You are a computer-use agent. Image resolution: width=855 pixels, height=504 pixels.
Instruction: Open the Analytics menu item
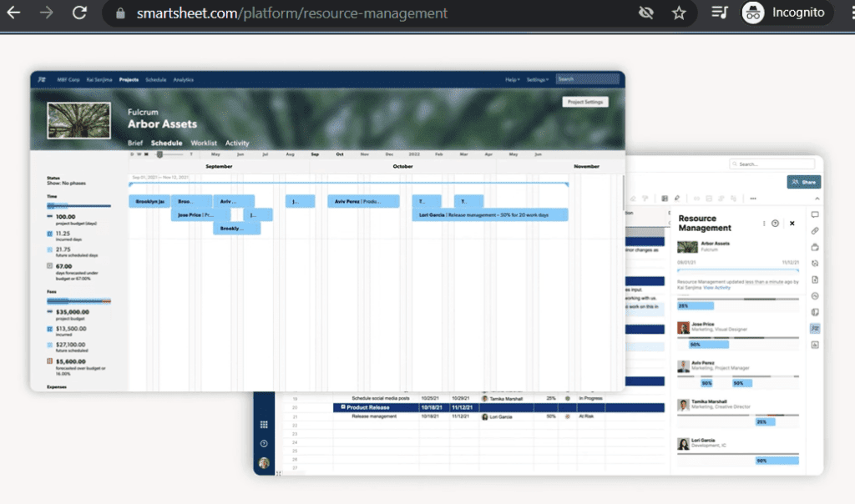(185, 79)
